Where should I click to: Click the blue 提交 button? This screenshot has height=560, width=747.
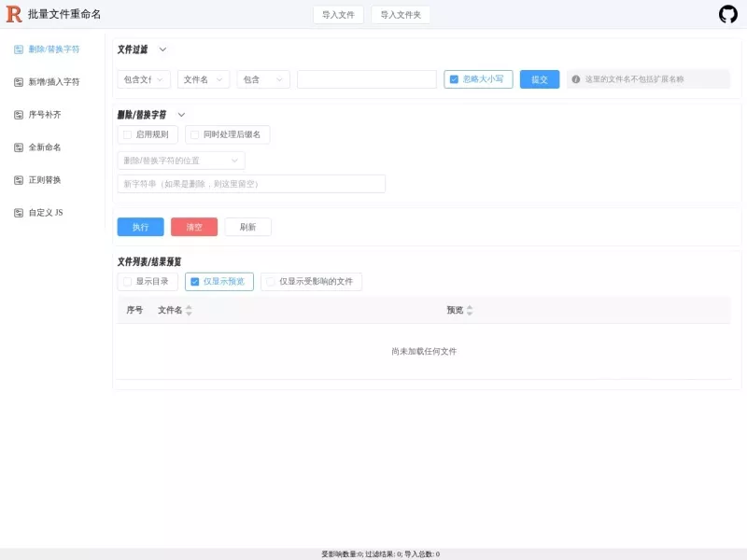click(x=540, y=79)
